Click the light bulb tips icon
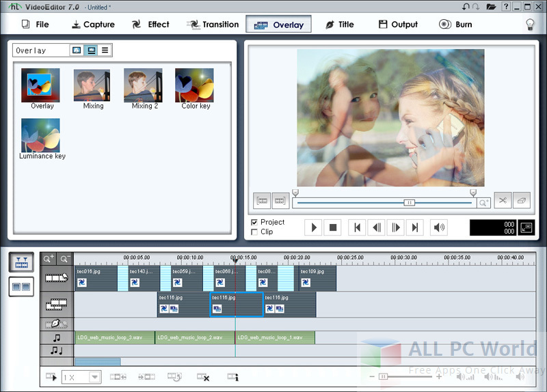Screen dimensions: 547x392 [530, 25]
